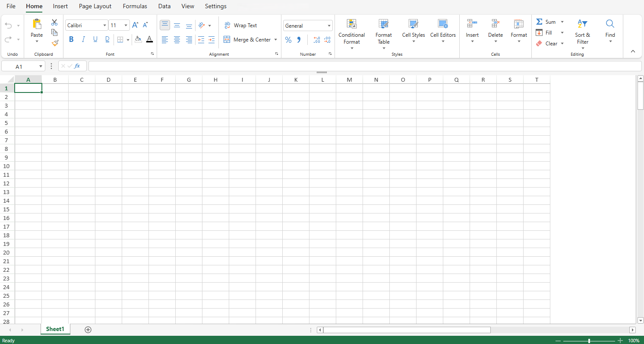
Task: Select the Format Painter brush icon
Action: [x=55, y=43]
